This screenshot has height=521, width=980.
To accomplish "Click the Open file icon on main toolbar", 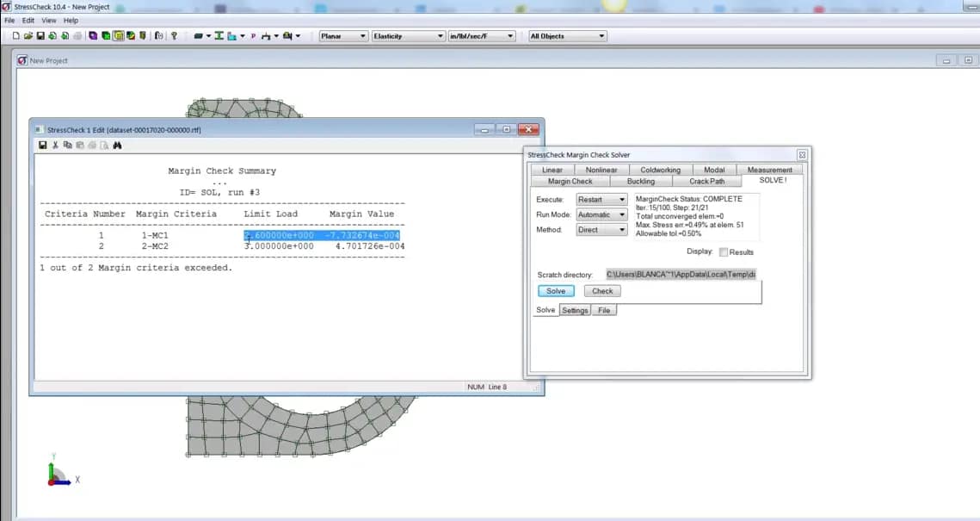I will pyautogui.click(x=28, y=35).
